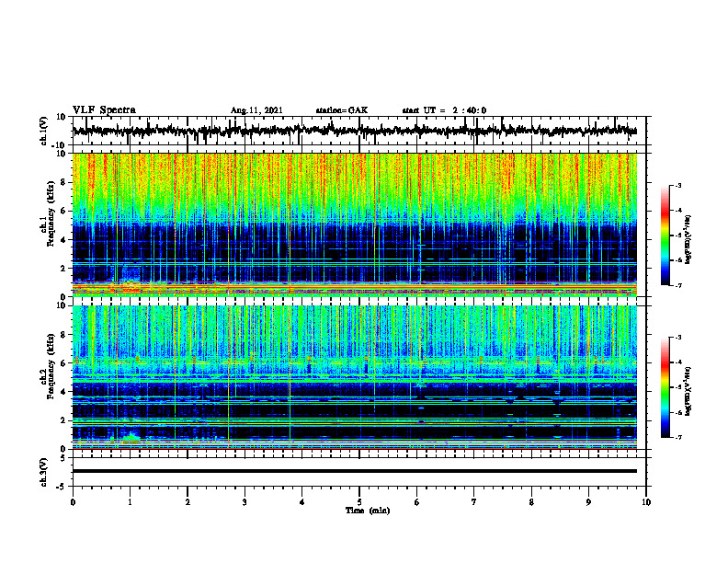This screenshot has height=563, width=728.
Task: Click the ch.1 color scale units label
Action: pos(688,239)
